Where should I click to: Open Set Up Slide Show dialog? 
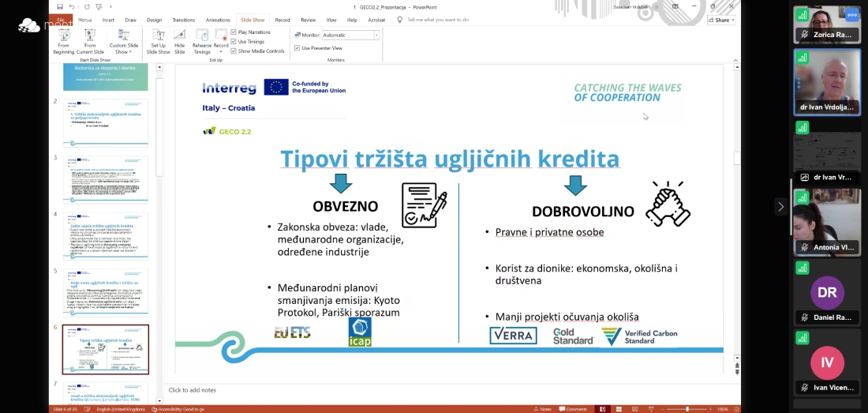158,39
